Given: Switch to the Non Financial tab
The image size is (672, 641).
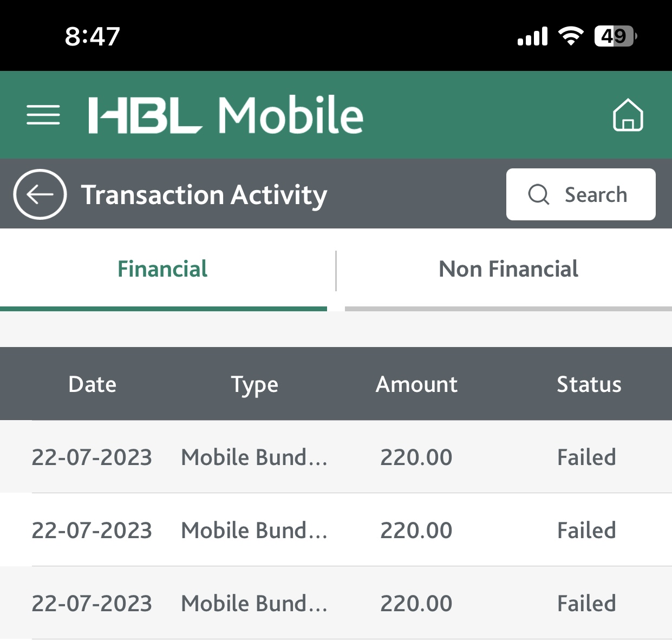Looking at the screenshot, I should click(508, 269).
